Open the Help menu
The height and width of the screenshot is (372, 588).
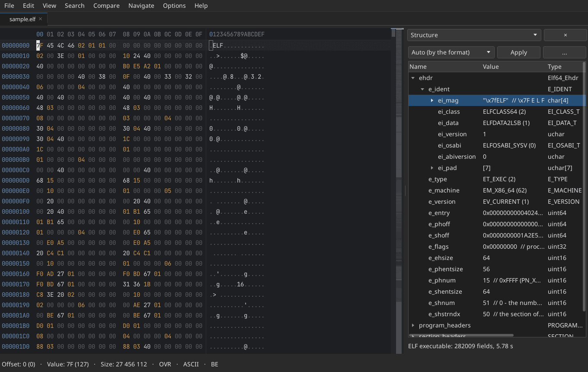point(201,6)
